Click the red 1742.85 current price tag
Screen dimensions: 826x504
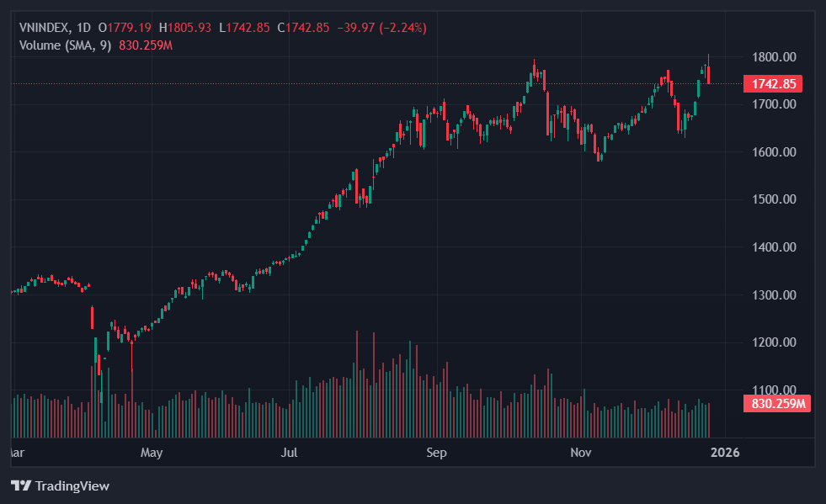point(773,84)
